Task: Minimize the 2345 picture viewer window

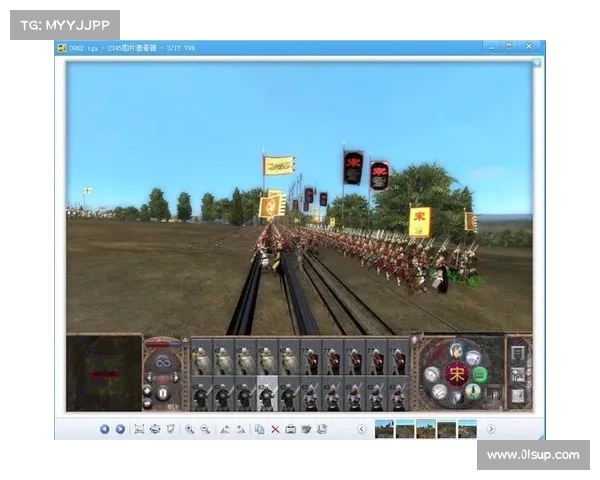Action: (491, 47)
